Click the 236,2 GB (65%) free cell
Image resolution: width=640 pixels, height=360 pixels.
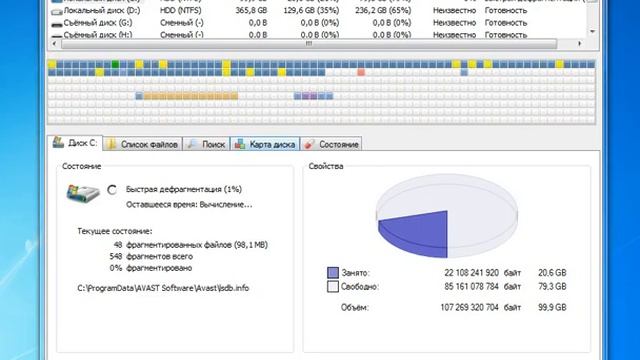point(383,10)
